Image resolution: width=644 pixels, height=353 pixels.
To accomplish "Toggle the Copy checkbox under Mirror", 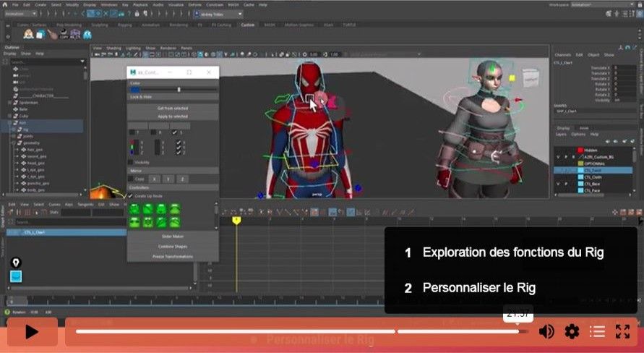I will coord(131,179).
